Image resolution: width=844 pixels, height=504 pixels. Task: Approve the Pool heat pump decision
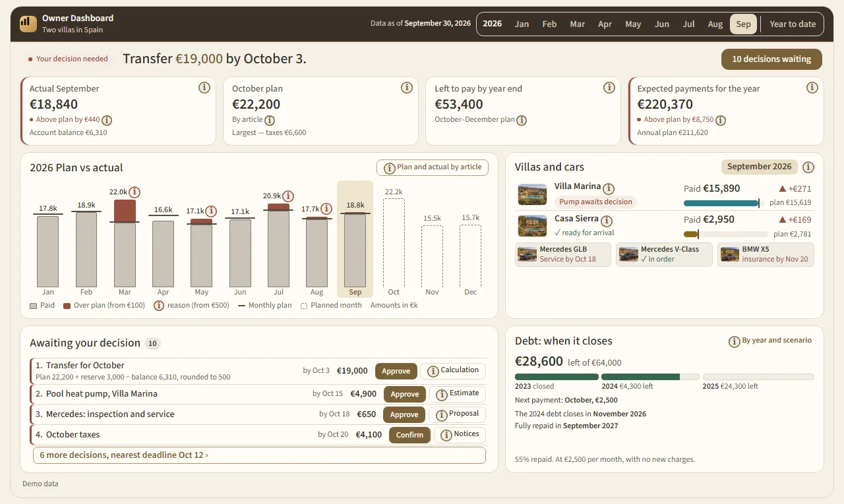point(405,394)
